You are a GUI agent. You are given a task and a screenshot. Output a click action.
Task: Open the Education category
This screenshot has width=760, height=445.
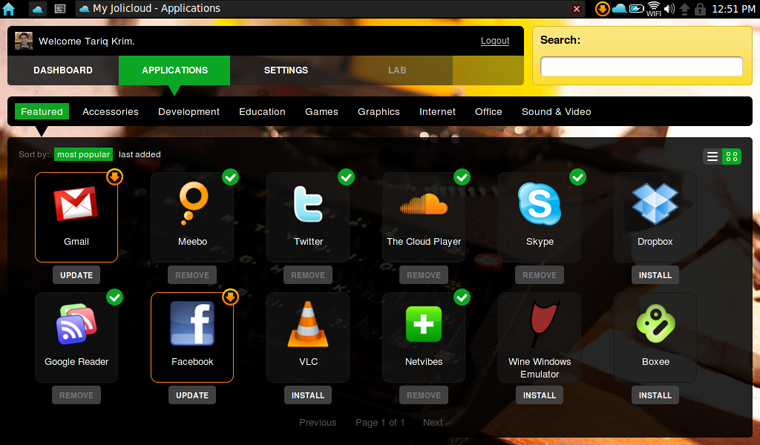262,111
